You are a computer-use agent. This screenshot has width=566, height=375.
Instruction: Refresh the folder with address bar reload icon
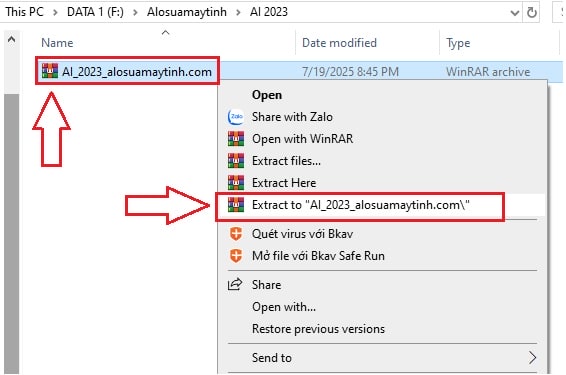(x=531, y=13)
